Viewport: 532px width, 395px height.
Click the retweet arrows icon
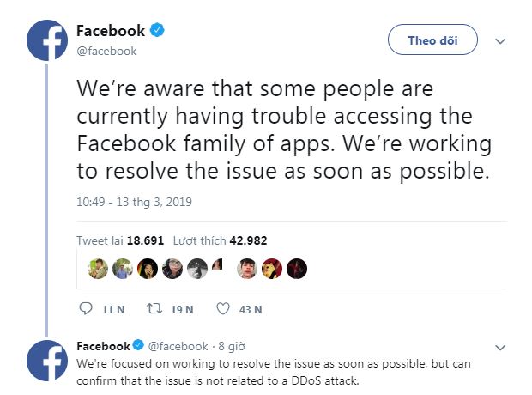[x=154, y=309]
